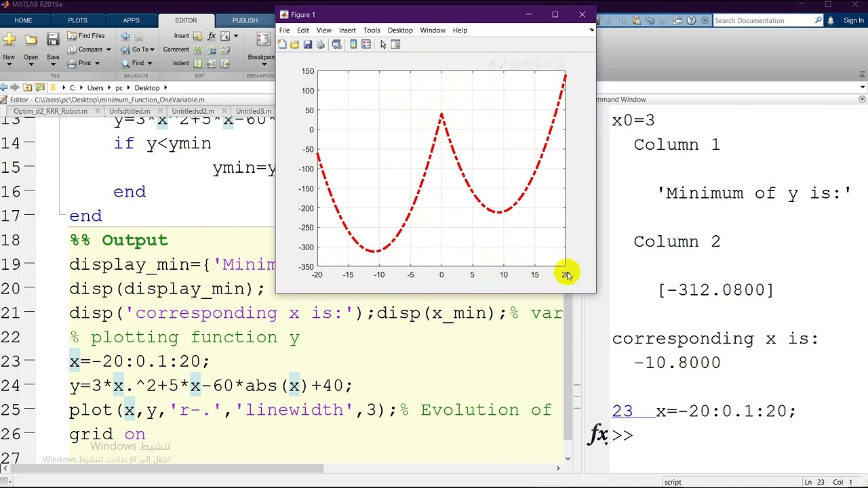Click the Find magnifier icon
This screenshot has height=488, width=868.
tap(125, 63)
